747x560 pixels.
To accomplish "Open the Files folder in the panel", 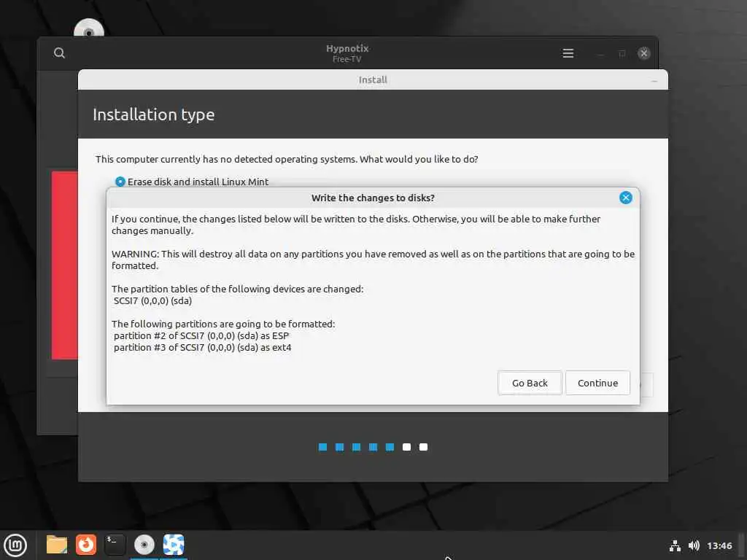I will (x=57, y=545).
